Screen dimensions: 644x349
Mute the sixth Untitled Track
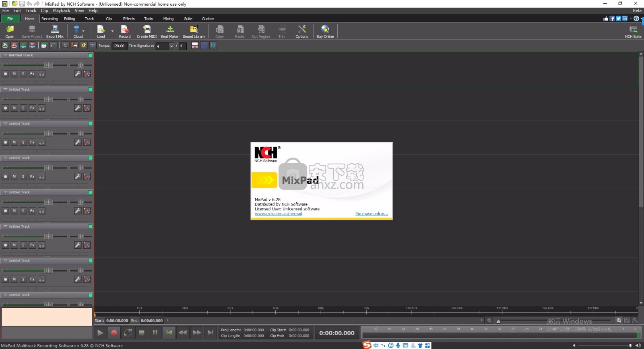(x=14, y=245)
